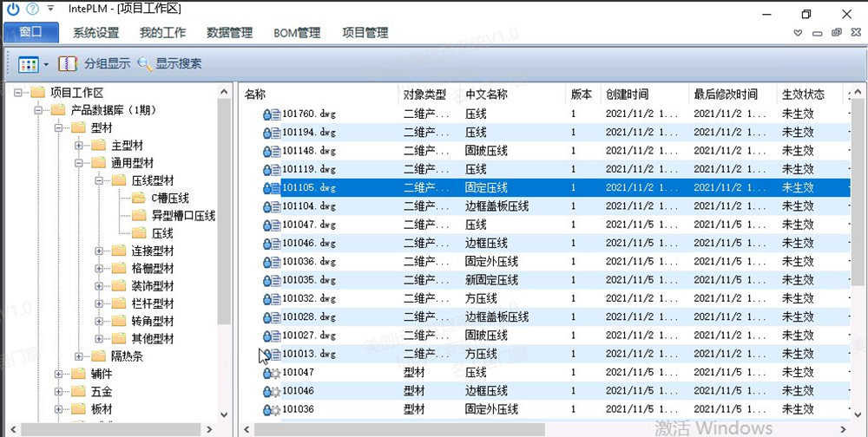Click the 显示搜索 button label
The width and height of the screenshot is (868, 437).
pyautogui.click(x=178, y=63)
